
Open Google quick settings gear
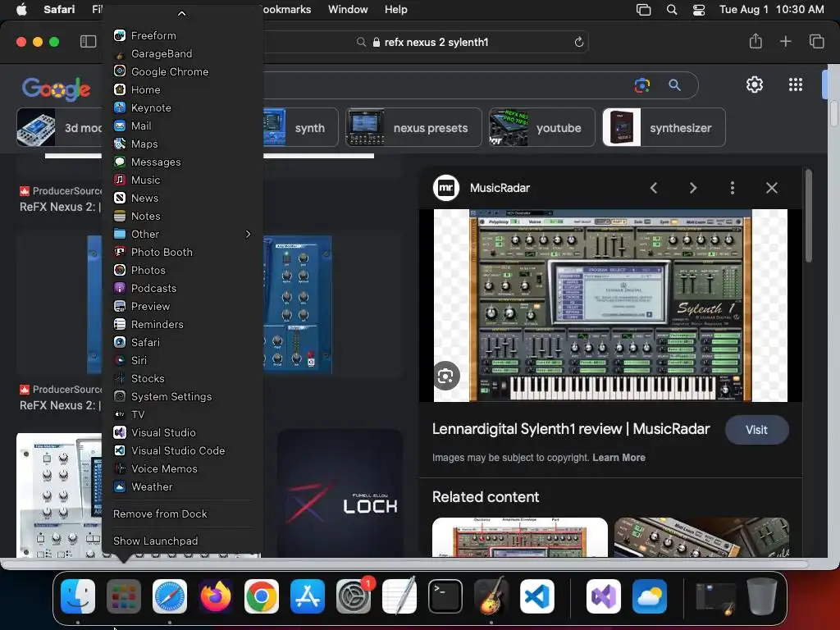(x=755, y=84)
